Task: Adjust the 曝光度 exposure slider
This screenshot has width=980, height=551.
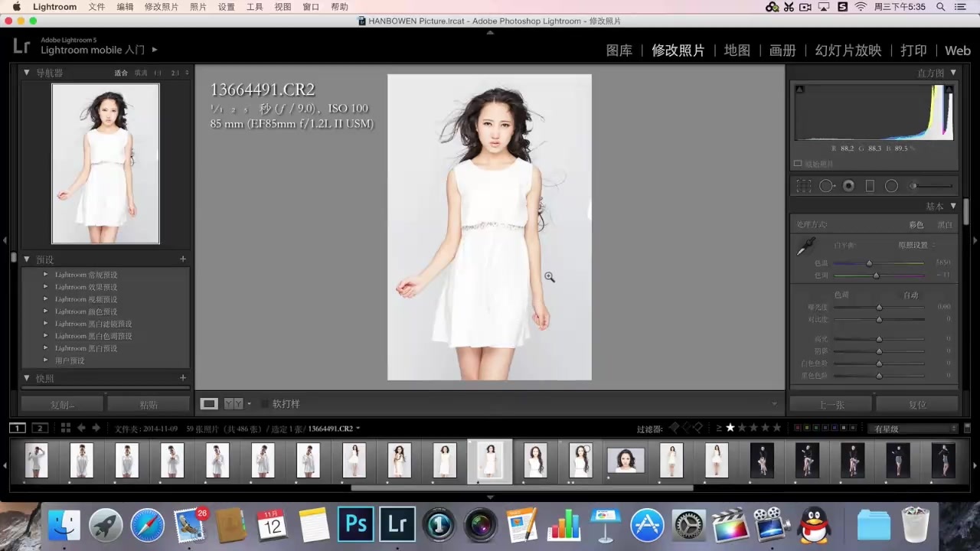Action: [879, 307]
